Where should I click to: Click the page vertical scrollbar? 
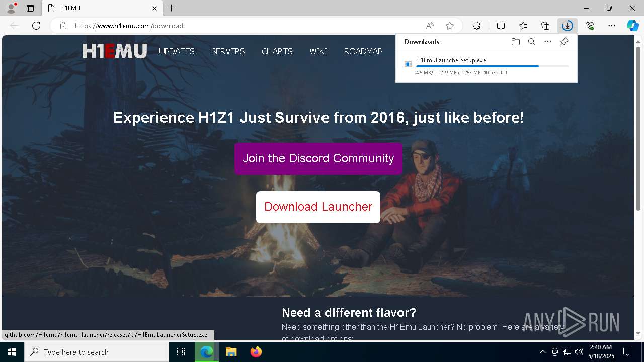pos(638,128)
